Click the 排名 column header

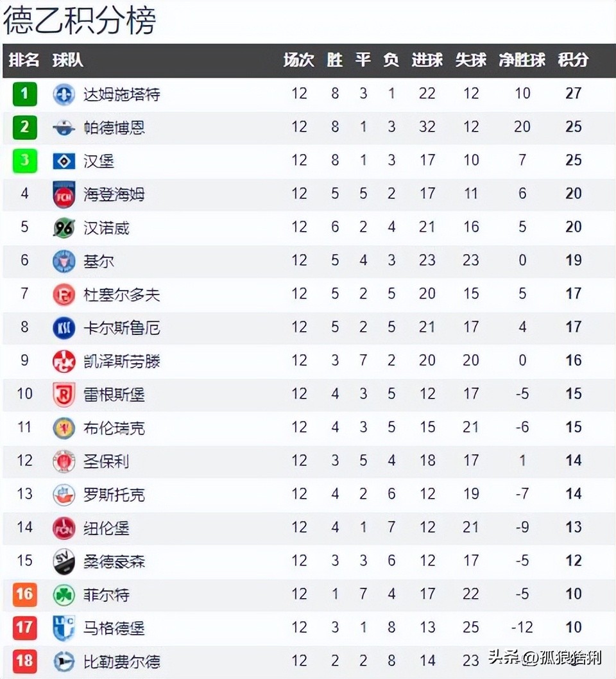pyautogui.click(x=24, y=60)
